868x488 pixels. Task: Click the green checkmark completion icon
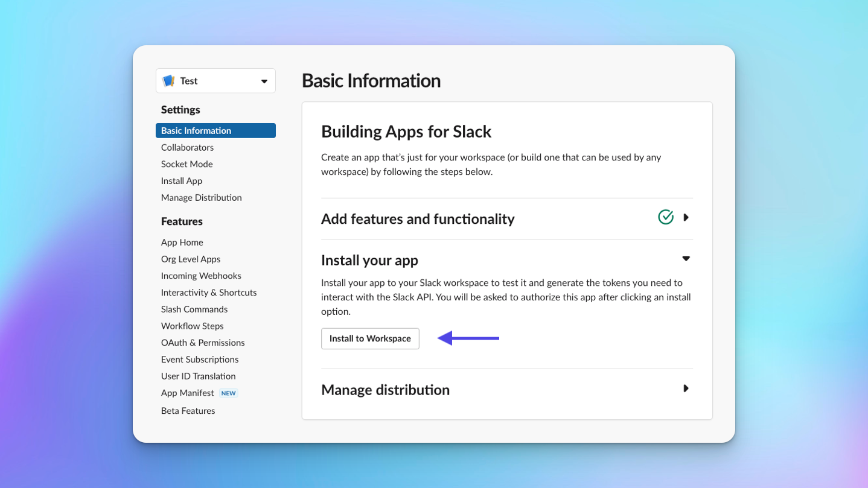(x=665, y=217)
